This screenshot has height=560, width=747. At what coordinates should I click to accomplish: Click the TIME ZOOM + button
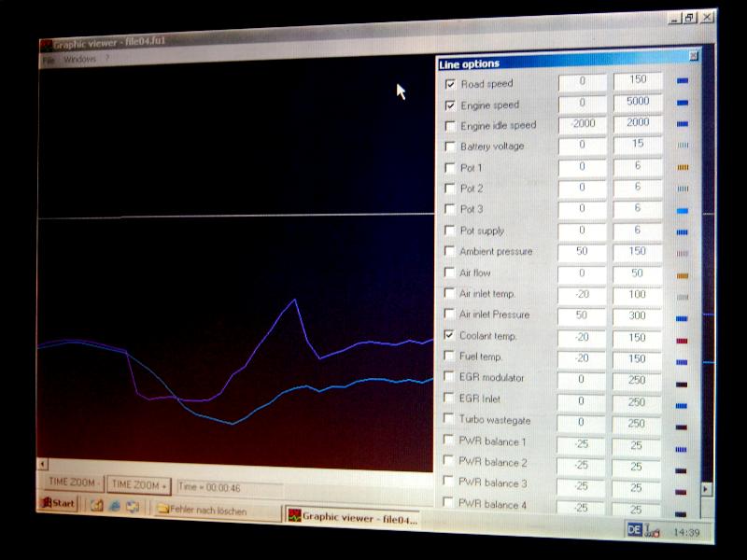point(139,484)
